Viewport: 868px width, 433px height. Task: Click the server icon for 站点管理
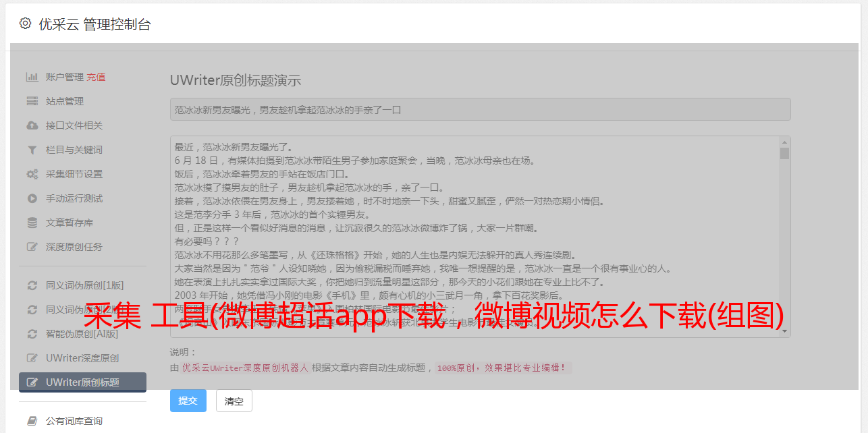[32, 101]
